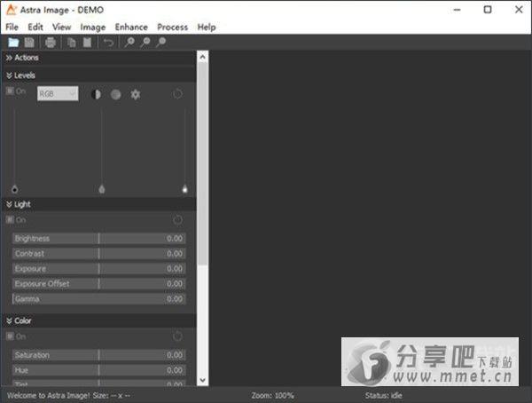Open the Edit menu
The image size is (532, 403).
(x=35, y=28)
